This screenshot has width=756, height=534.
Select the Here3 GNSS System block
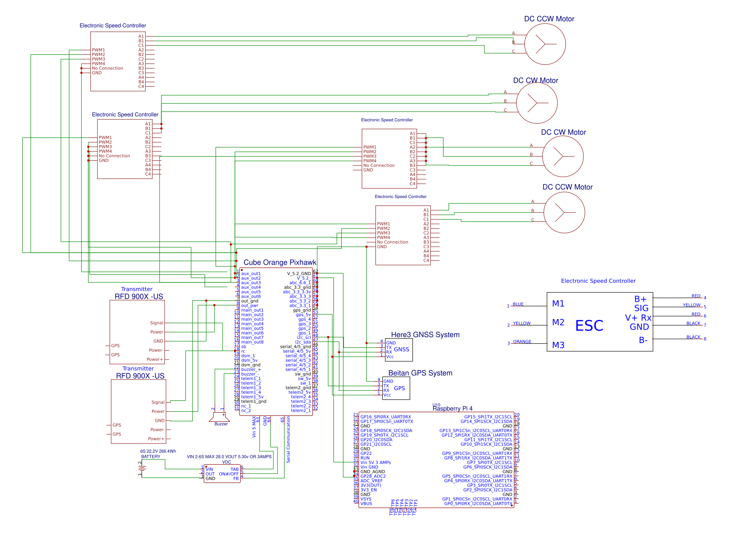(398, 350)
